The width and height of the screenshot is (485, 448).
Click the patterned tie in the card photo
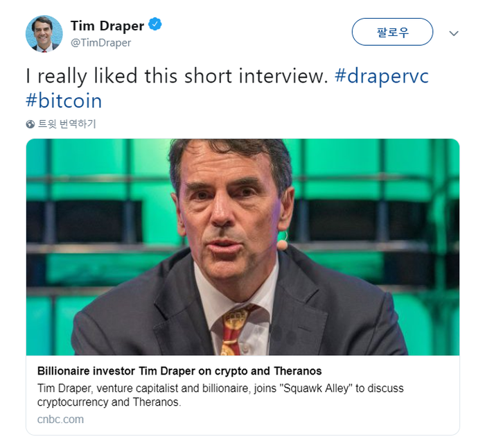tap(235, 331)
